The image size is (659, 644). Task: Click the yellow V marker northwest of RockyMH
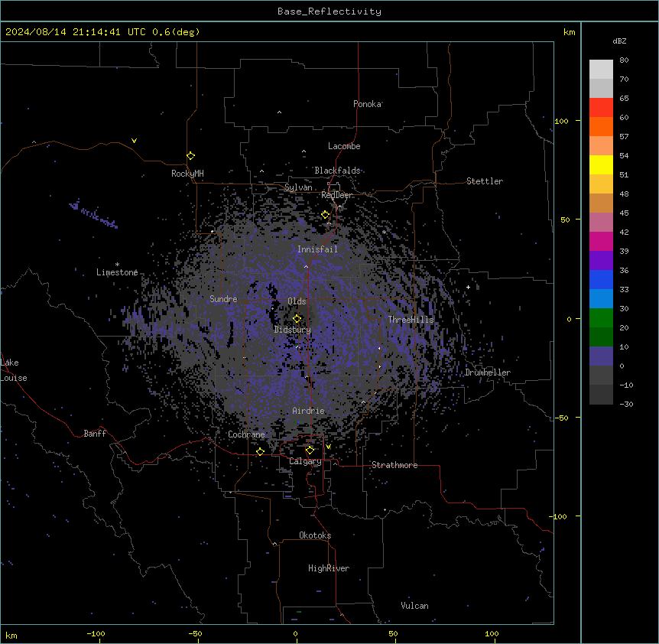(134, 141)
